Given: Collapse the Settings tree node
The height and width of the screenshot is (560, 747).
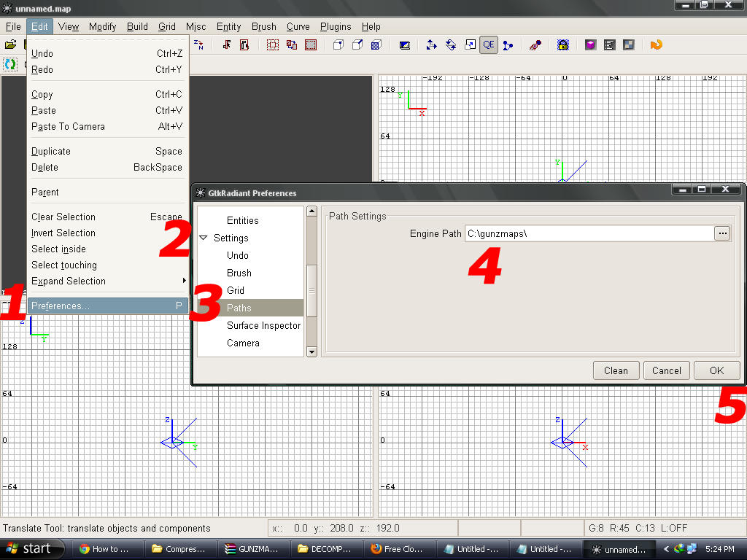Looking at the screenshot, I should pyautogui.click(x=203, y=238).
